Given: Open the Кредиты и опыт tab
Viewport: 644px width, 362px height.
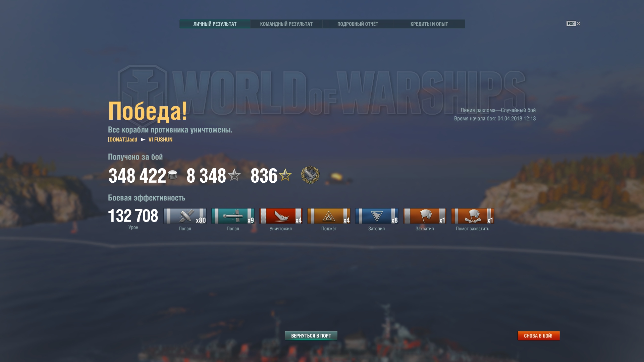Looking at the screenshot, I should pyautogui.click(x=429, y=24).
